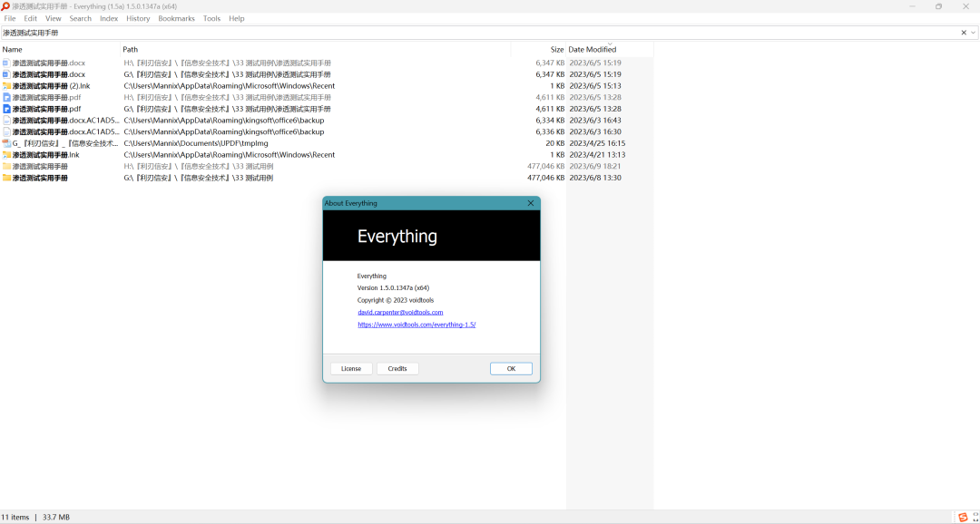Viewport: 980px width, 524px height.
Task: Click the License button in About dialog
Action: point(351,368)
